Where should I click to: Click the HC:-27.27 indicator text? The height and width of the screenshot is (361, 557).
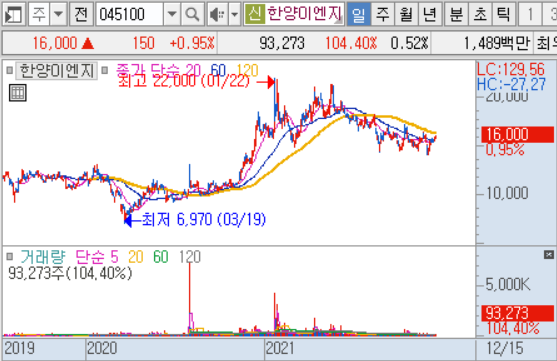click(x=511, y=85)
